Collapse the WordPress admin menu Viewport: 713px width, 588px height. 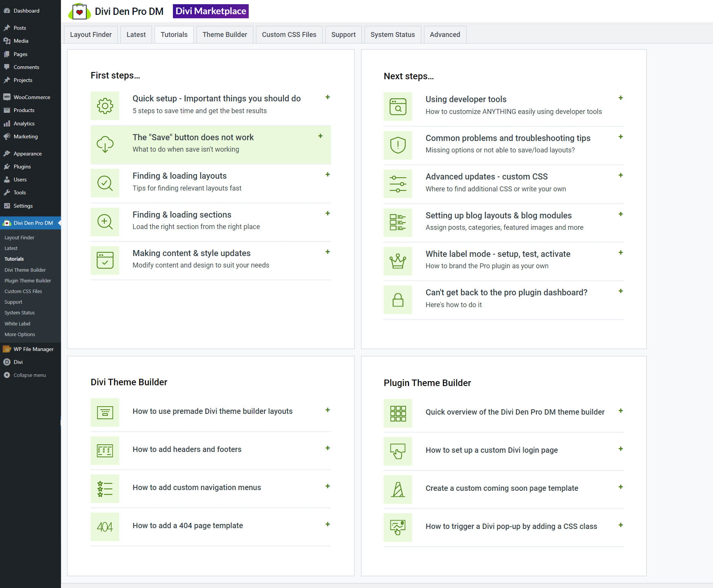[29, 375]
